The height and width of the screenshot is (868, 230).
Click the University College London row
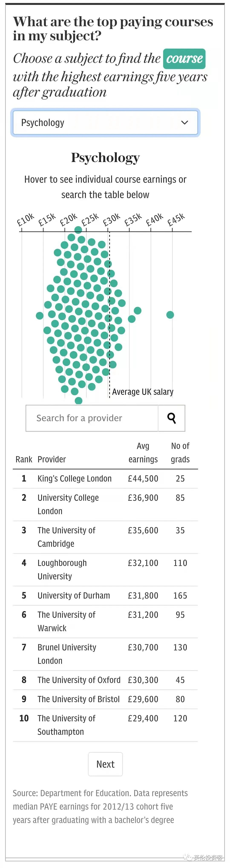[105, 504]
